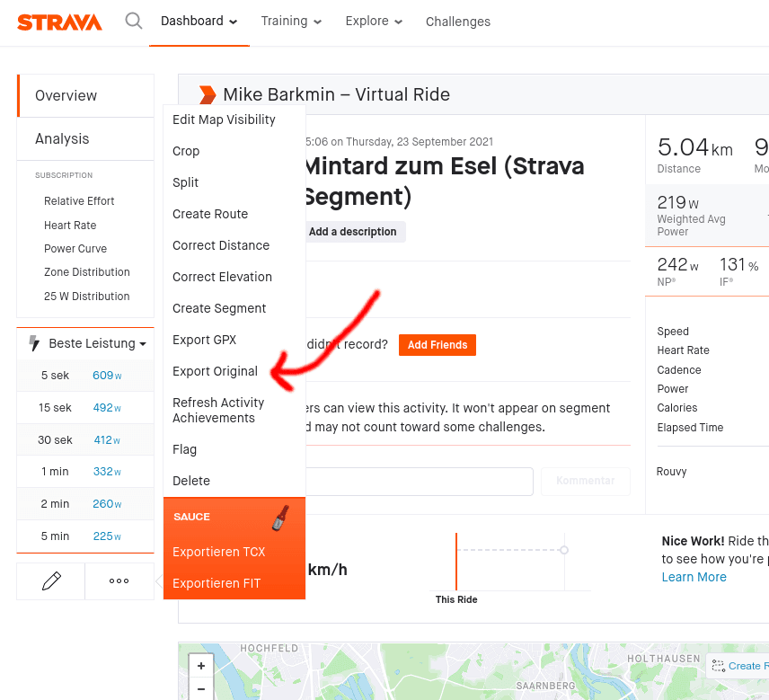This screenshot has width=769, height=700.
Task: Open Power Curve
Action: click(75, 249)
